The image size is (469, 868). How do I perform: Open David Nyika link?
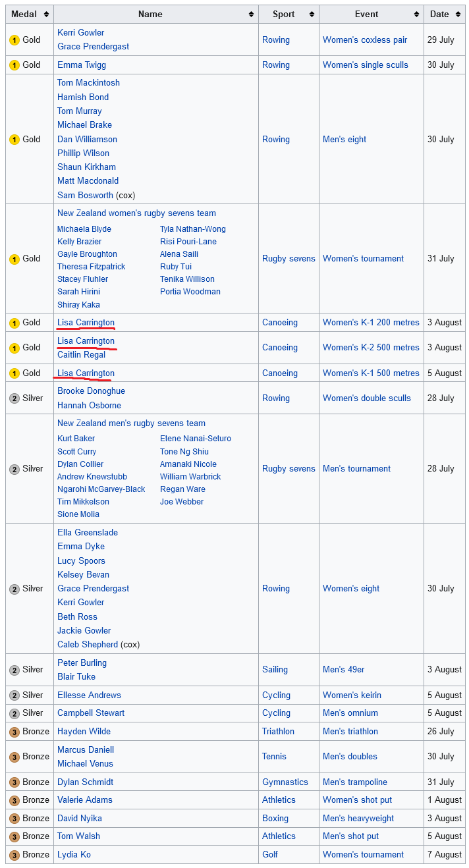80,818
